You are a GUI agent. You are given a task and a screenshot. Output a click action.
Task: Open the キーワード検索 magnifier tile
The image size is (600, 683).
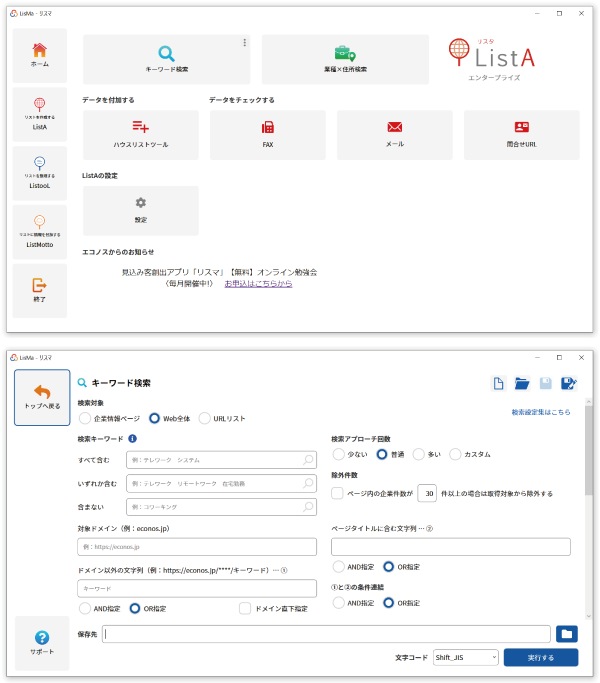(x=166, y=59)
